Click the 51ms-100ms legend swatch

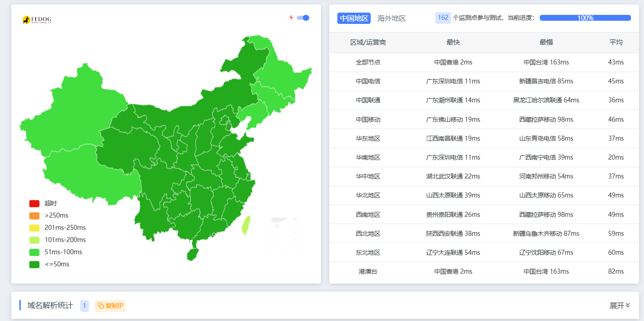click(34, 252)
